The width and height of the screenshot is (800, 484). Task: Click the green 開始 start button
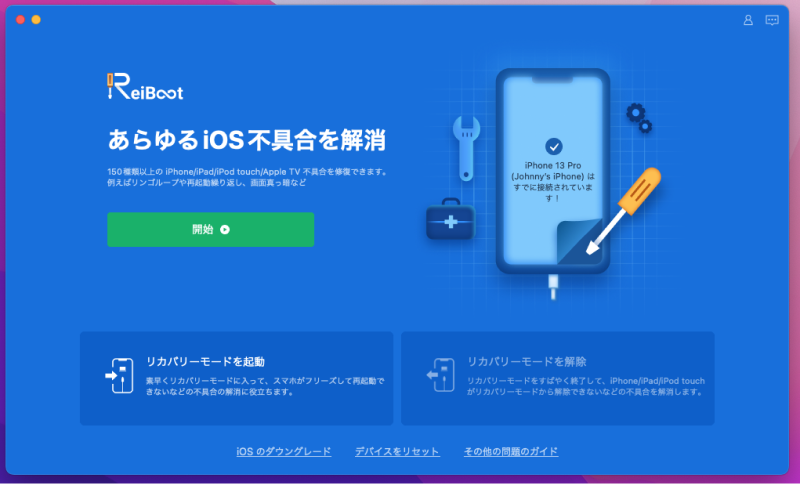(x=211, y=230)
